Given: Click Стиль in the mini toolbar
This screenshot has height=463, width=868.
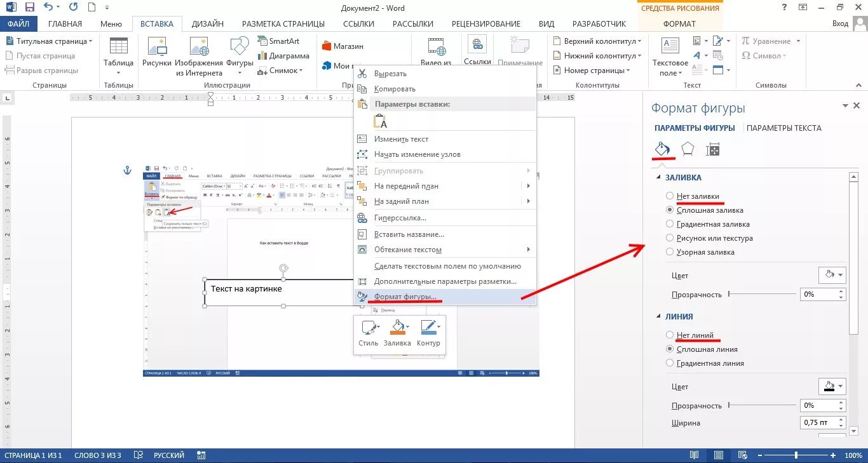Looking at the screenshot, I should (369, 333).
